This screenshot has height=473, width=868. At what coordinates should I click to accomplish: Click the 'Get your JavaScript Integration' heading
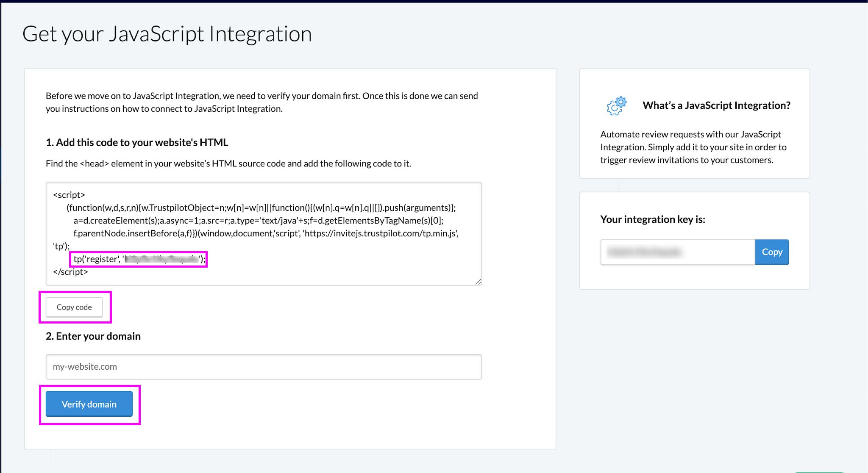coord(167,34)
